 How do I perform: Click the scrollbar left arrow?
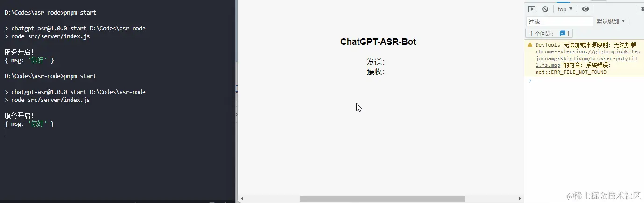point(242,199)
